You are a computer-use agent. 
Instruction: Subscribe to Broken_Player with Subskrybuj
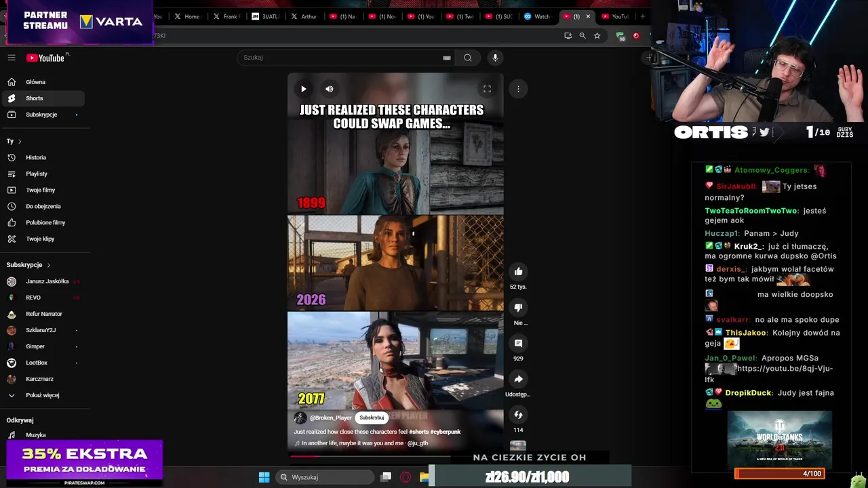[372, 418]
